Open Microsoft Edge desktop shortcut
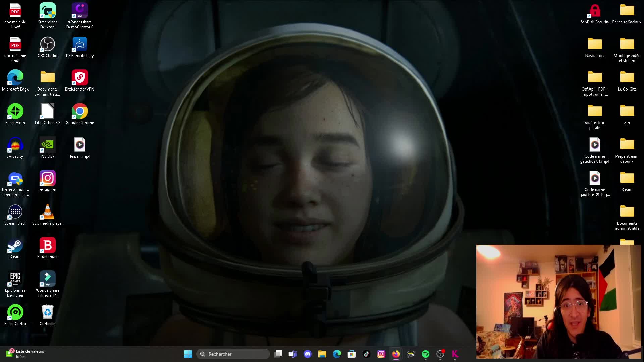Screen dimensions: 644x362 15,80
